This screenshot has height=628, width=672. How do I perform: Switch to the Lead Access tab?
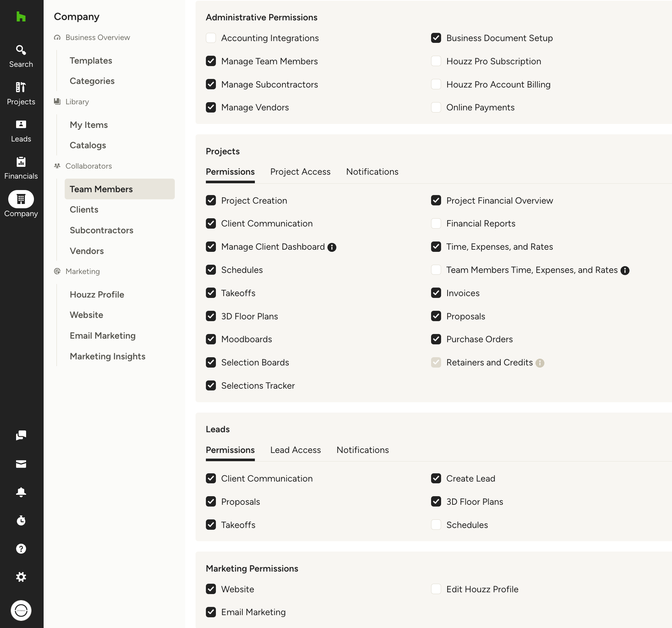click(x=295, y=450)
